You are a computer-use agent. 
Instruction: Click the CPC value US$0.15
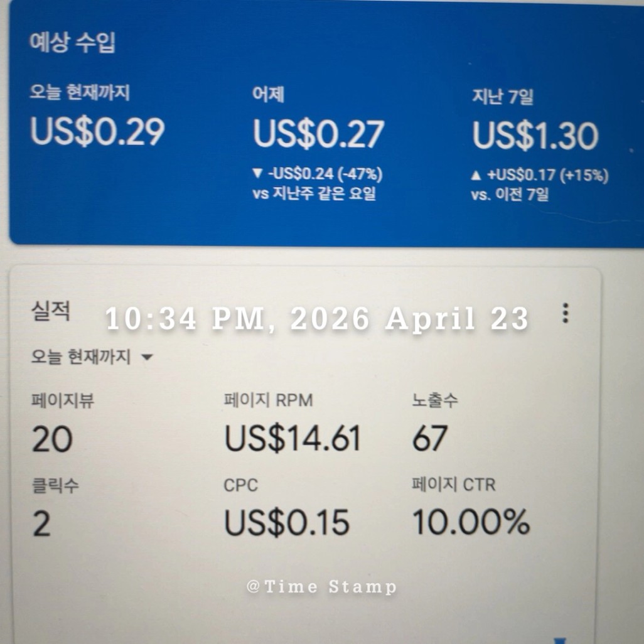tap(286, 523)
